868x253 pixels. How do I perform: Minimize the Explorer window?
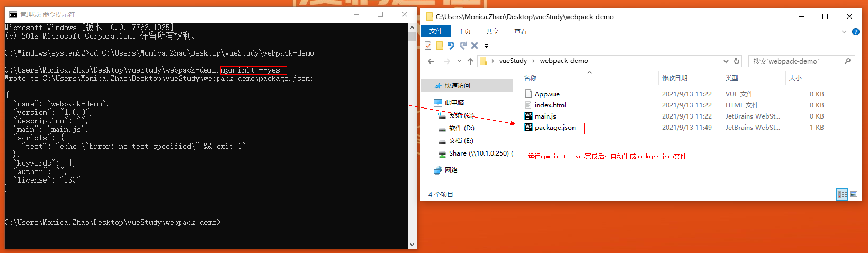800,16
